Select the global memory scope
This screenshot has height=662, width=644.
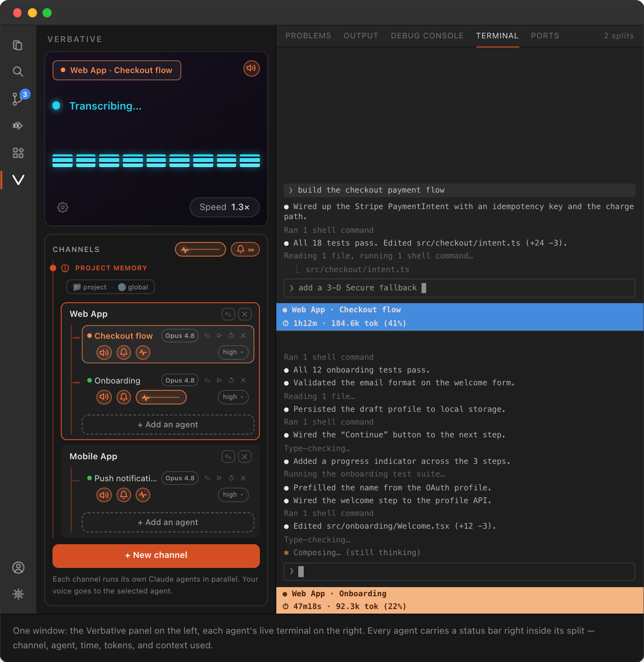pos(133,287)
